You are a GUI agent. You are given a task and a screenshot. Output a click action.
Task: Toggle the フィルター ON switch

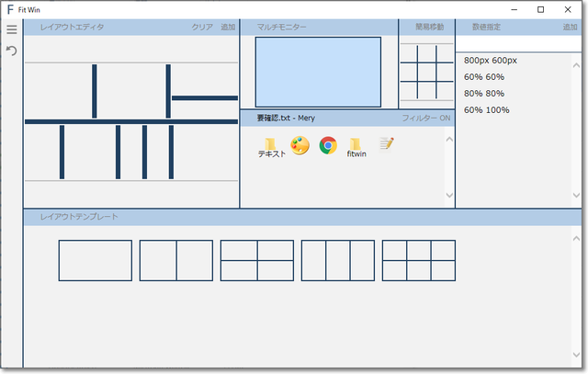point(425,119)
